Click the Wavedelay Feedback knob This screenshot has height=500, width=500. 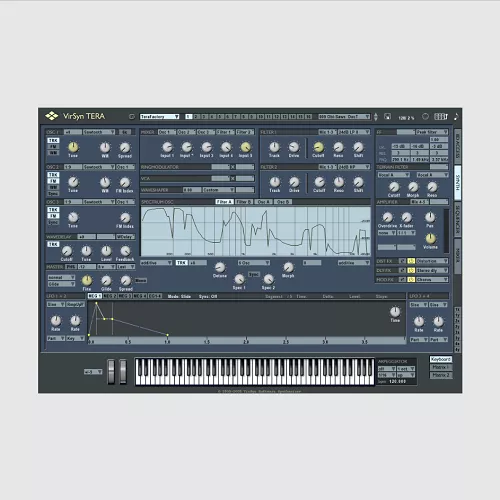[125, 251]
